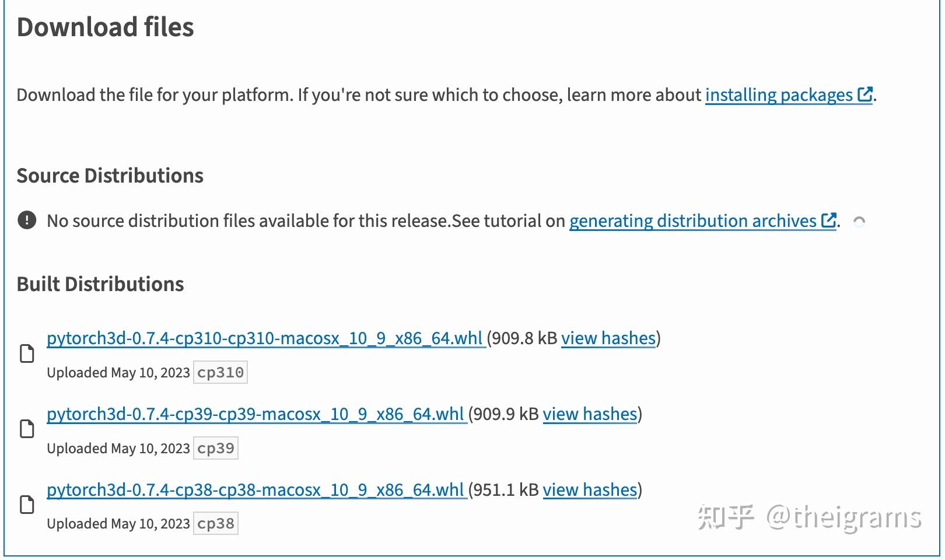Click the file icon beside the cp39 wheel
This screenshot has height=560, width=945.
[27, 429]
